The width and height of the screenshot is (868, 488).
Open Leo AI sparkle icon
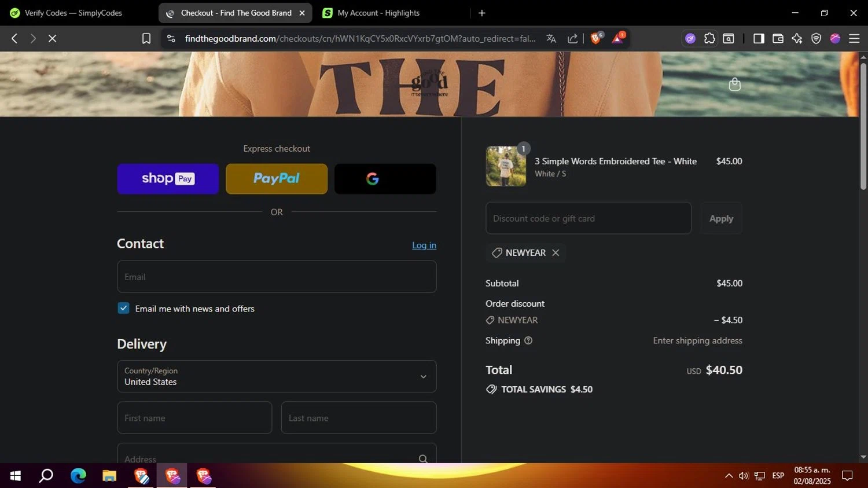pyautogui.click(x=797, y=38)
